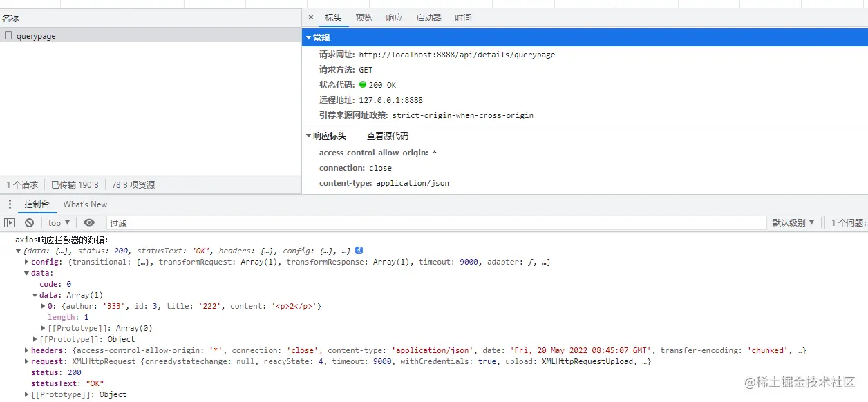Click the 78 B 项资源 status entry
Screen dimensions: 868x402
point(133,185)
